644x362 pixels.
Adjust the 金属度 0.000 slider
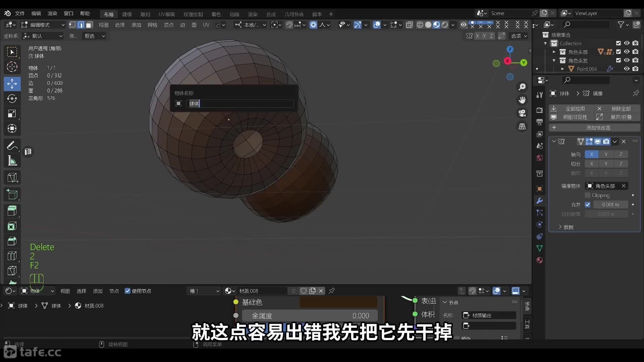click(310, 316)
